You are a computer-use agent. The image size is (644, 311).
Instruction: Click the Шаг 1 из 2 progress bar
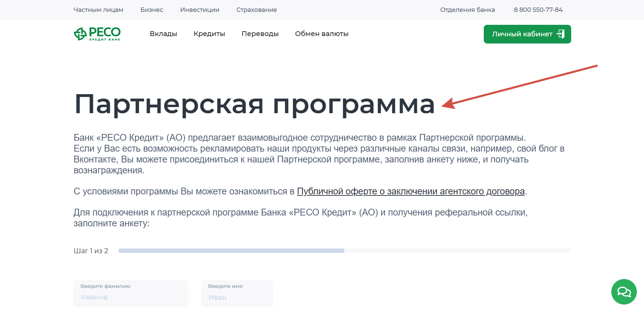(x=345, y=251)
